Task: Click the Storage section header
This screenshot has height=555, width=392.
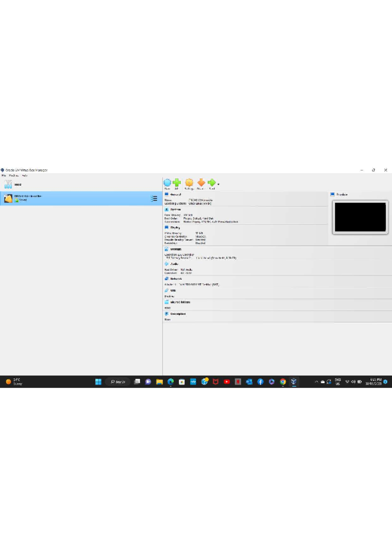Action: [x=176, y=249]
